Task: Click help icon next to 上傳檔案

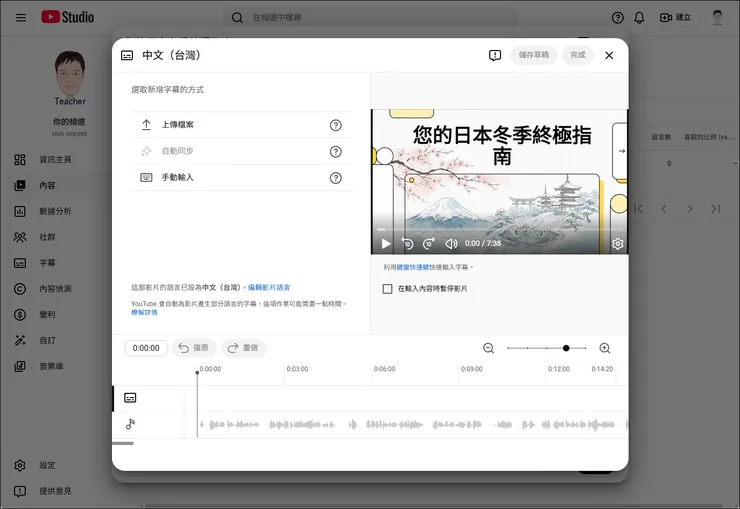Action: pyautogui.click(x=336, y=125)
